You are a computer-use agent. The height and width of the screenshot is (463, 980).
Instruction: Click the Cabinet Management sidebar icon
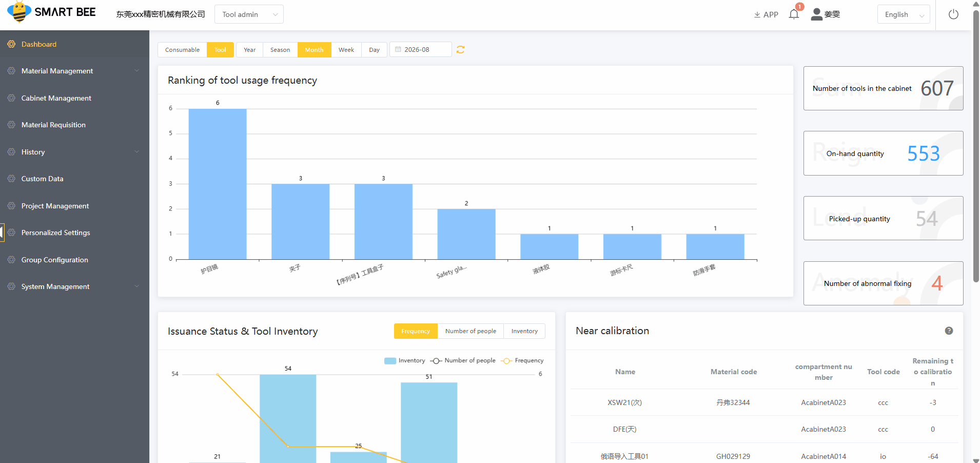click(x=11, y=98)
